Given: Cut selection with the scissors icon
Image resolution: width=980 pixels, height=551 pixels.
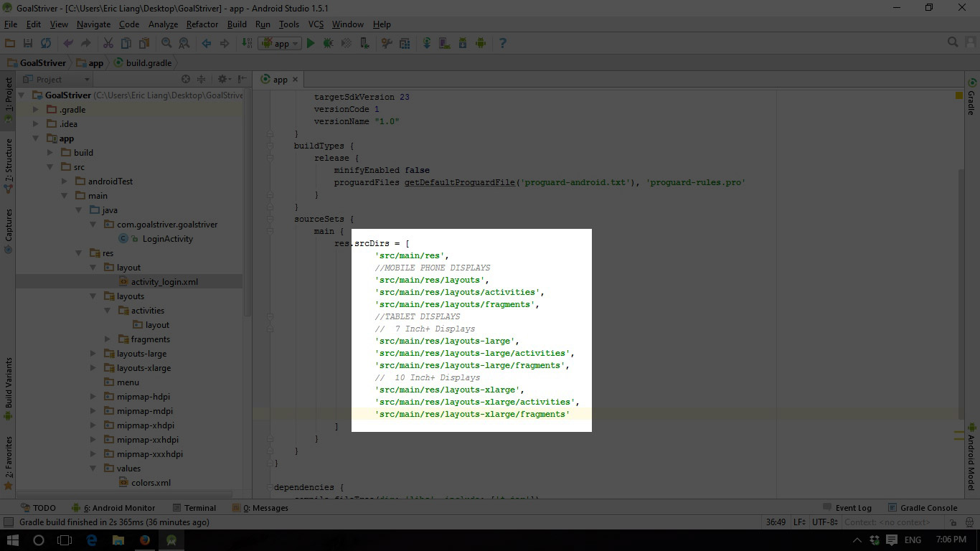Looking at the screenshot, I should pos(108,43).
